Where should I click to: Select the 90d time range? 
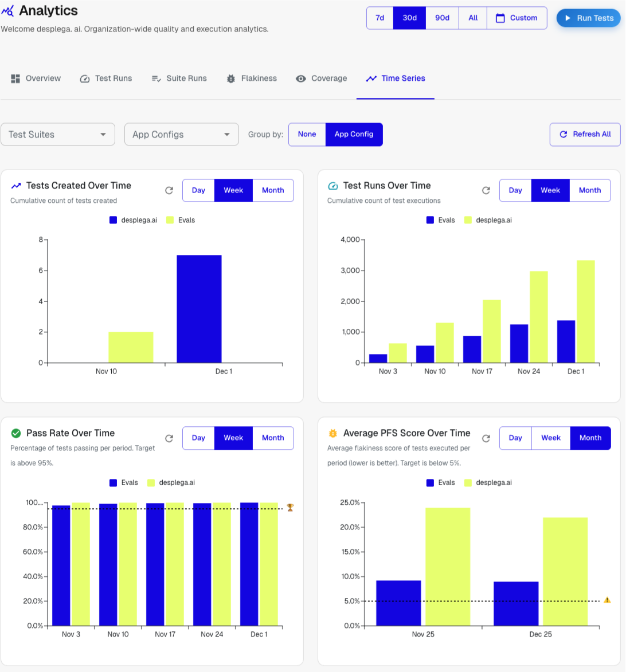(442, 18)
